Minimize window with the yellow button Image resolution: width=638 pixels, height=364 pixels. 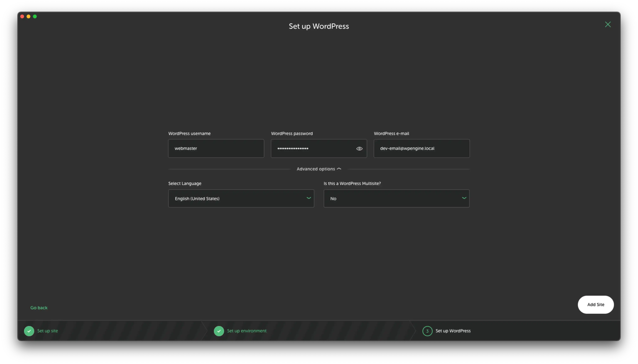click(28, 16)
